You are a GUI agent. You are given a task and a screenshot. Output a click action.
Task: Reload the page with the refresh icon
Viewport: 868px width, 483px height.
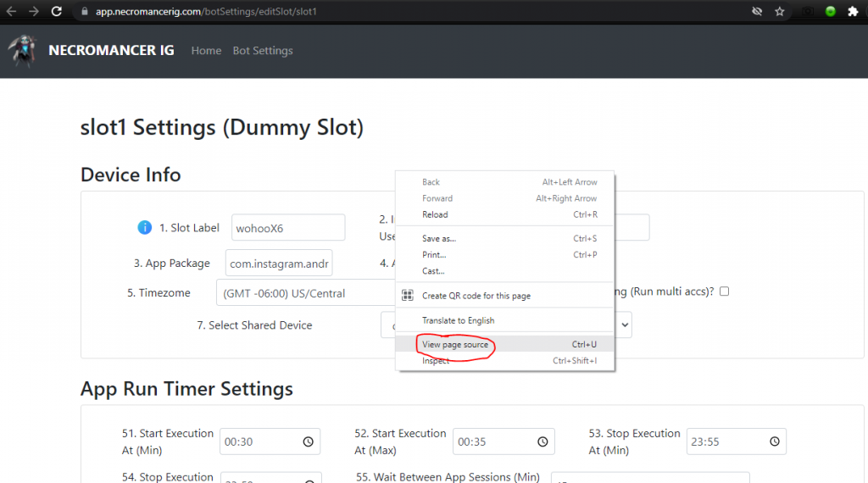pos(57,11)
